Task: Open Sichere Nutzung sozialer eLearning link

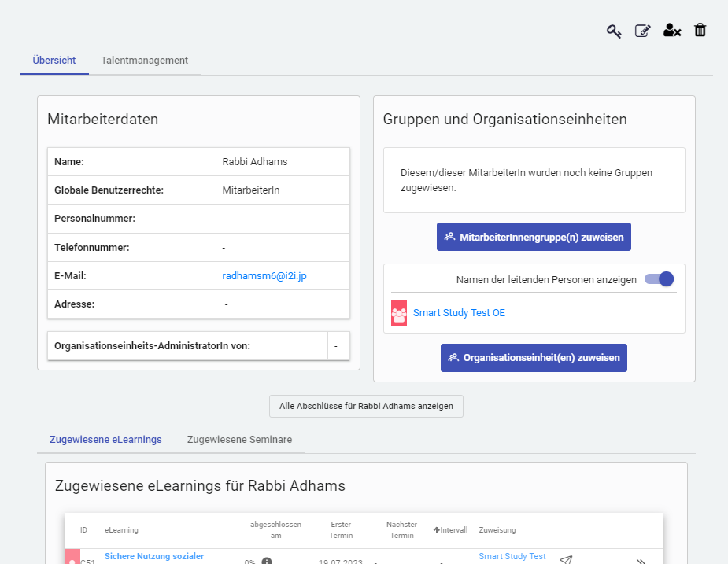Action: click(x=154, y=556)
